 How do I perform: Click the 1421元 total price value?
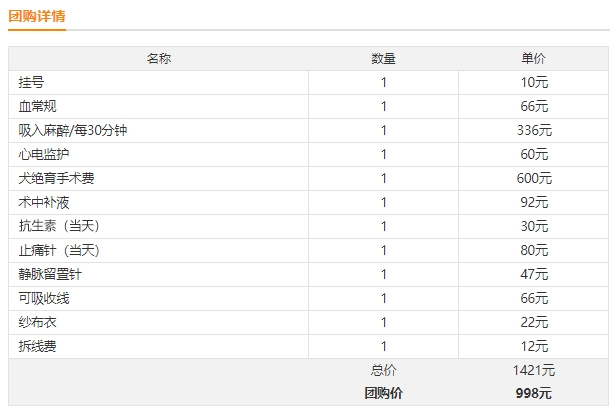click(534, 370)
